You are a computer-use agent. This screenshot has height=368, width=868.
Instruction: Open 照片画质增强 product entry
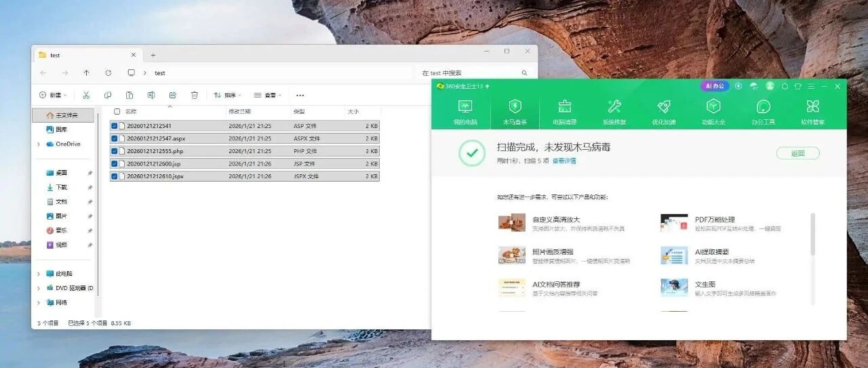[x=564, y=255]
